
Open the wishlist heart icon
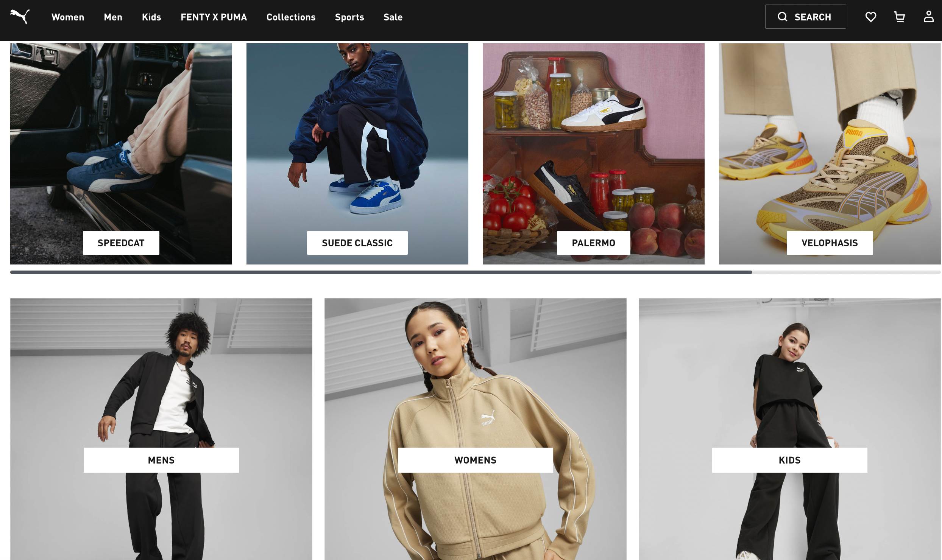pyautogui.click(x=871, y=17)
